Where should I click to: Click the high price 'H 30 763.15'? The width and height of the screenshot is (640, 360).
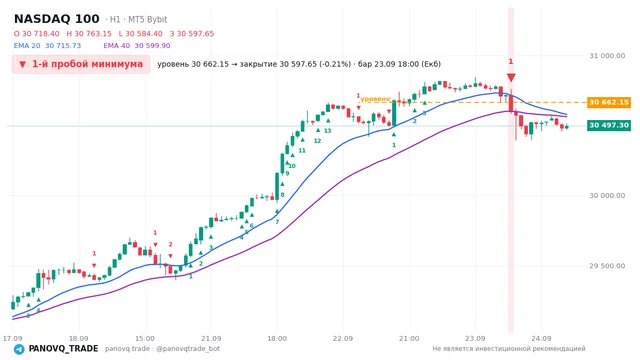pos(89,34)
